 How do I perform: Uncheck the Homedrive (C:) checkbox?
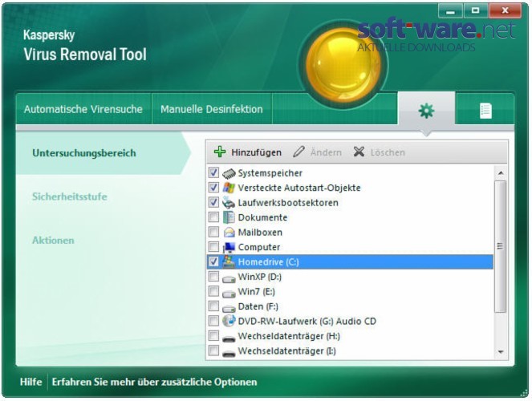tap(213, 261)
